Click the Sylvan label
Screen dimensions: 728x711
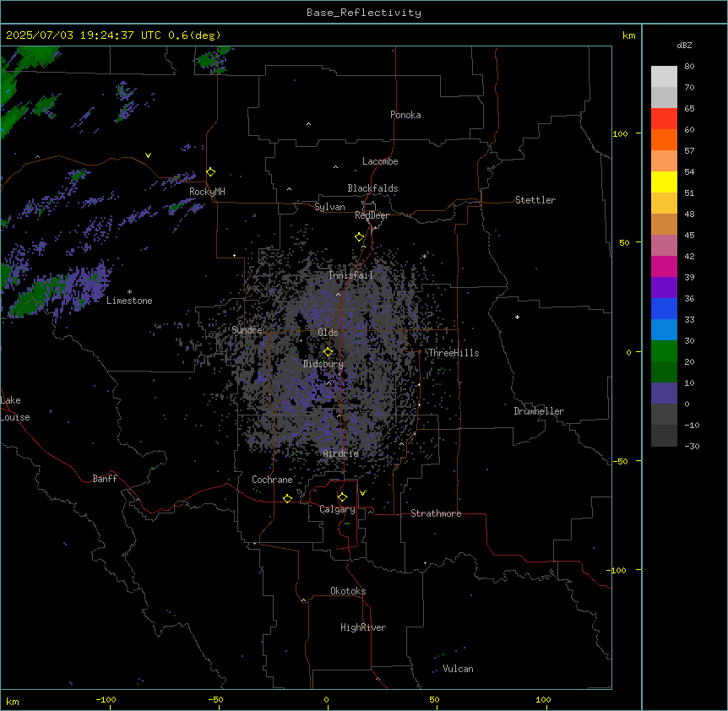(329, 207)
